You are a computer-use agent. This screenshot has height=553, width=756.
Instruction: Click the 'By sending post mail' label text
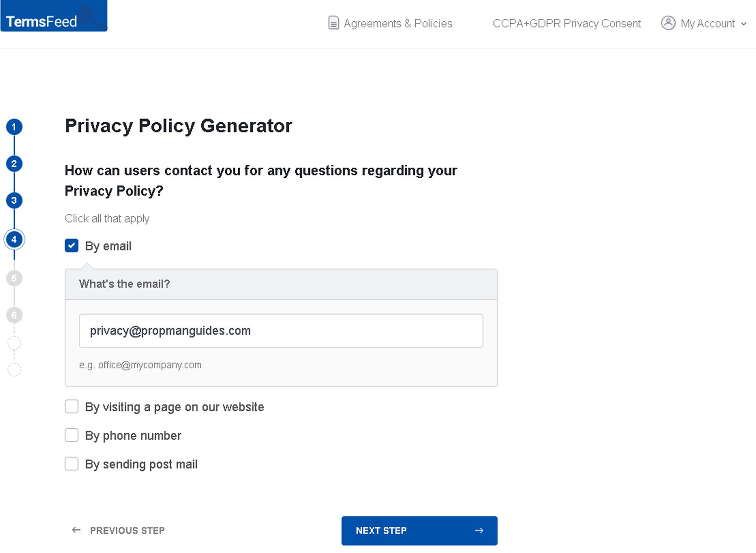[x=141, y=465]
